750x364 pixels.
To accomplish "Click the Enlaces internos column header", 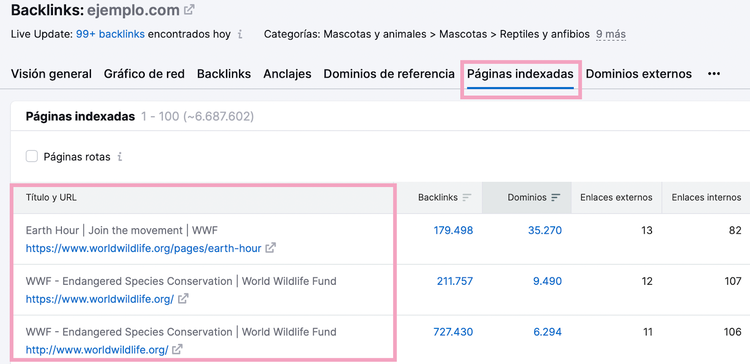I will pyautogui.click(x=706, y=198).
